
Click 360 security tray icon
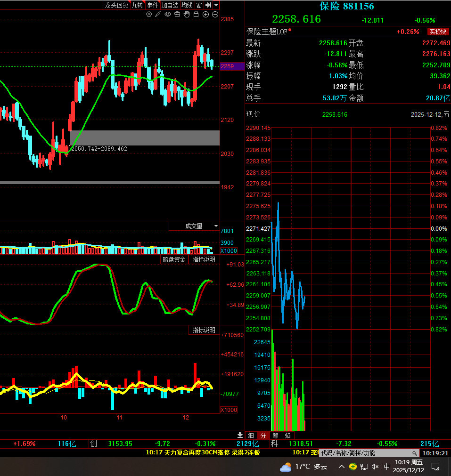(x=353, y=467)
